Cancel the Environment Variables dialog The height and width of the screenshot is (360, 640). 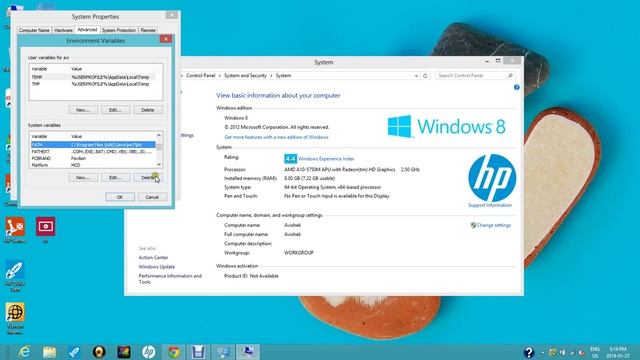152,197
